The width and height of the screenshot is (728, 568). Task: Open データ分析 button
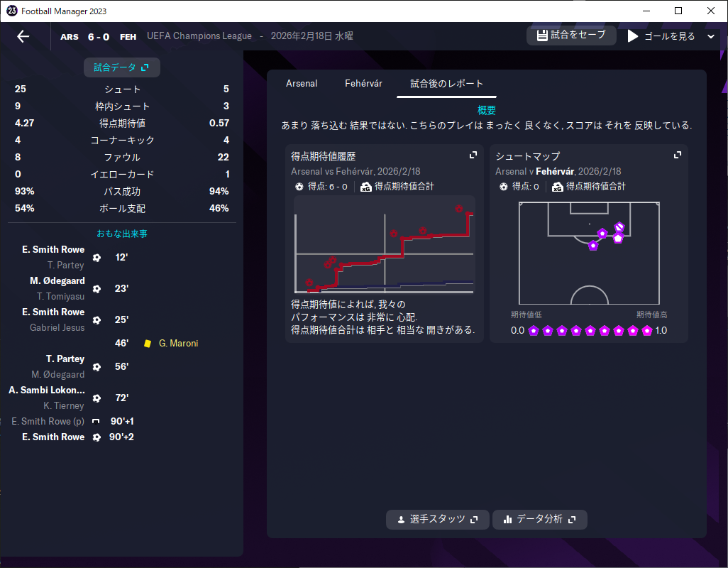[539, 519]
